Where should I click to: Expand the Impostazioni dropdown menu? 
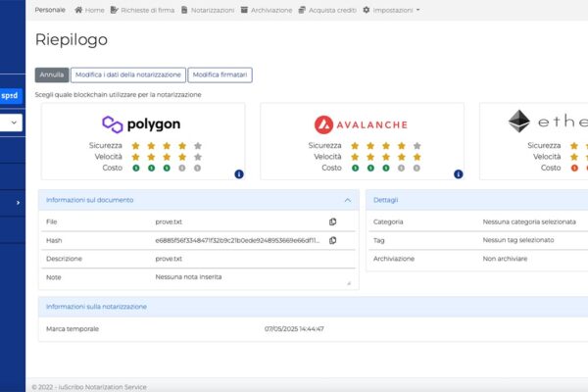click(391, 10)
